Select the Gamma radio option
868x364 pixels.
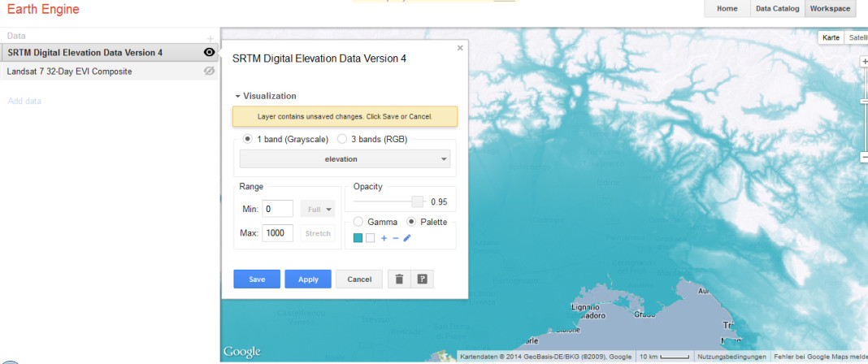click(358, 222)
